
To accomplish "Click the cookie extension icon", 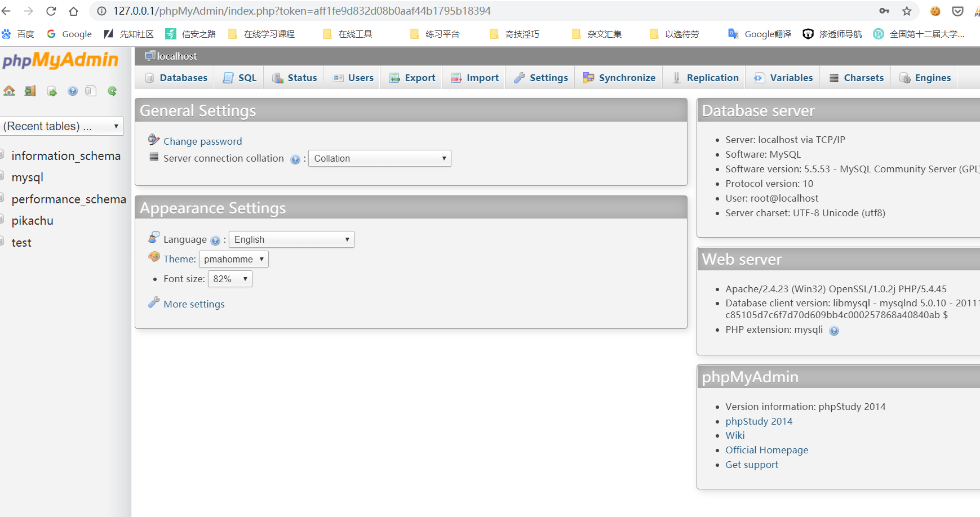I will coord(935,11).
